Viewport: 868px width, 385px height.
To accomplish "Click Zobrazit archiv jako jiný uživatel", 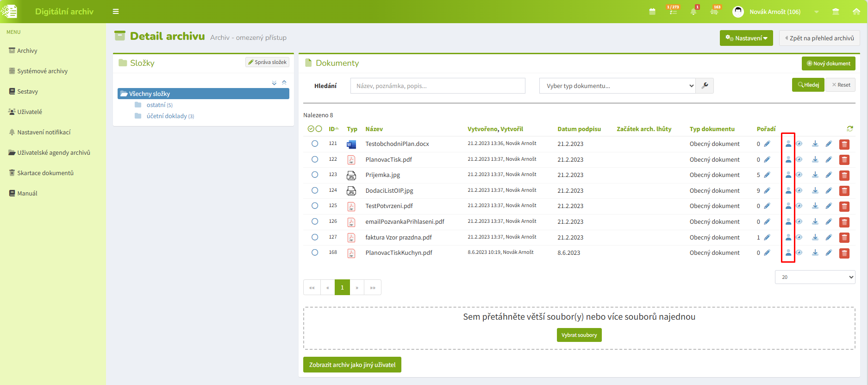I will [x=352, y=365].
